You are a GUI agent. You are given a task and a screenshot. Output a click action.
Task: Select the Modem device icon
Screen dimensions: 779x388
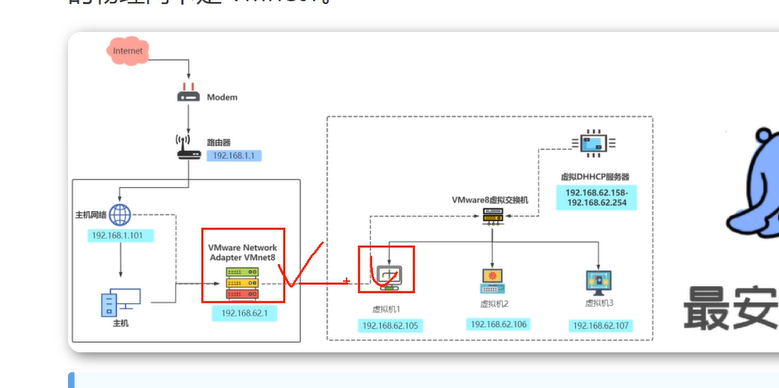188,93
